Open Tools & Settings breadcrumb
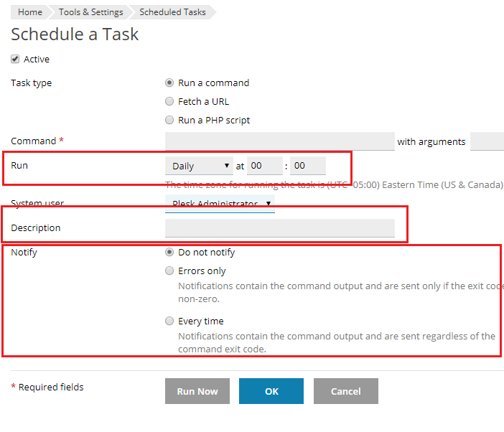 90,12
